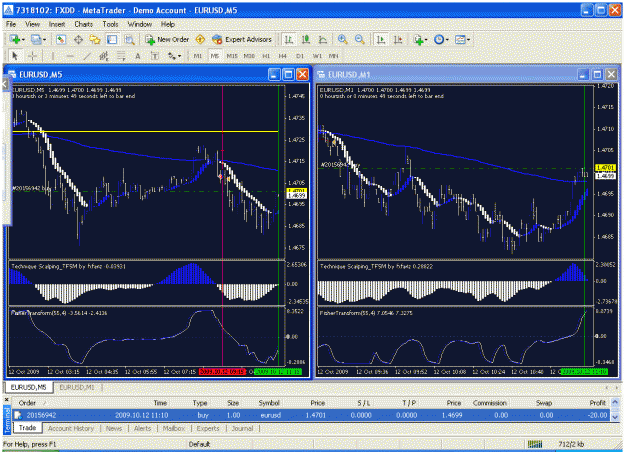Open the Market Watch window icon
This screenshot has height=452, width=625.
(61, 39)
